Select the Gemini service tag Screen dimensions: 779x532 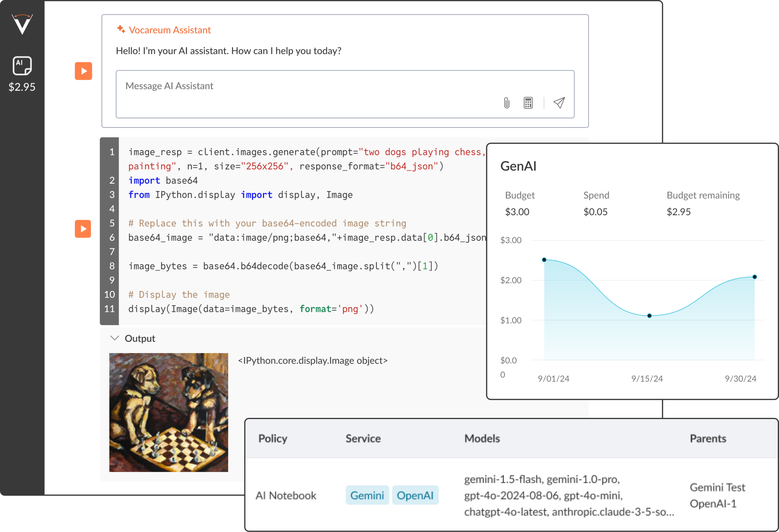pyautogui.click(x=367, y=495)
